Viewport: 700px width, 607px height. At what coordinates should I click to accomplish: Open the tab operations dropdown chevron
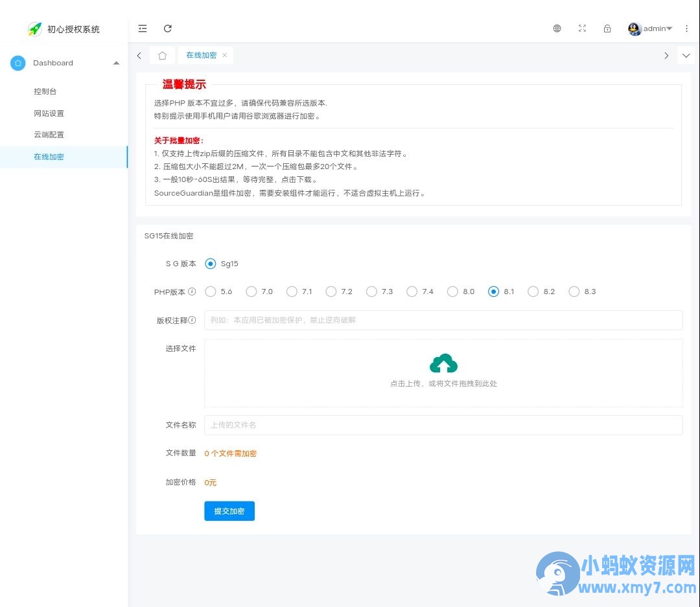686,55
